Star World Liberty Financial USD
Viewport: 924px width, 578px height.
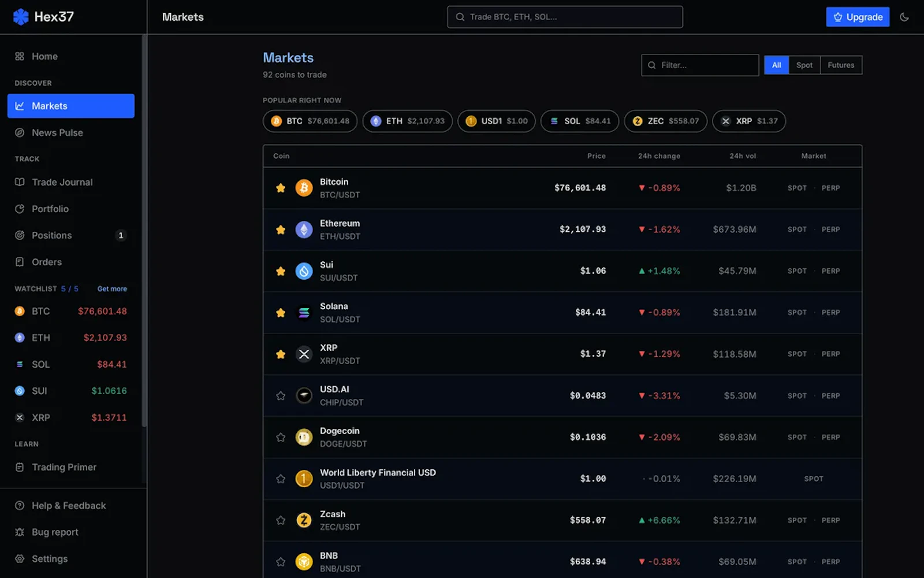(x=281, y=479)
